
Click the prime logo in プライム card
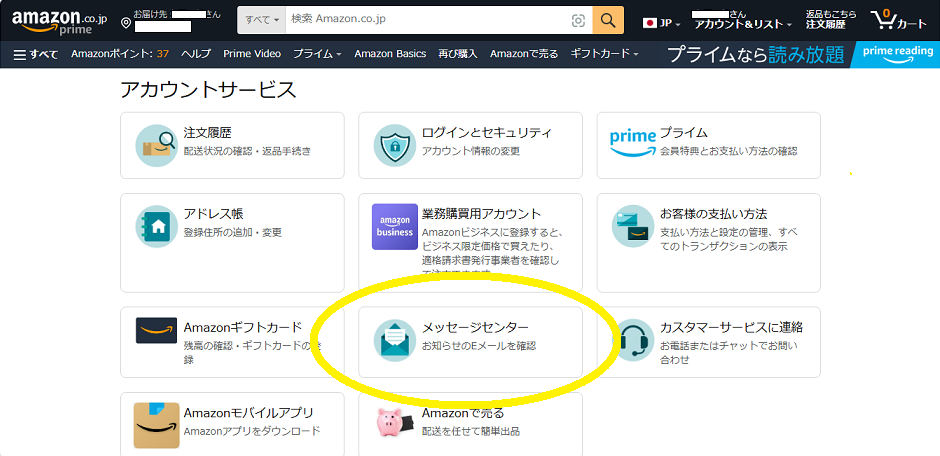[632, 143]
